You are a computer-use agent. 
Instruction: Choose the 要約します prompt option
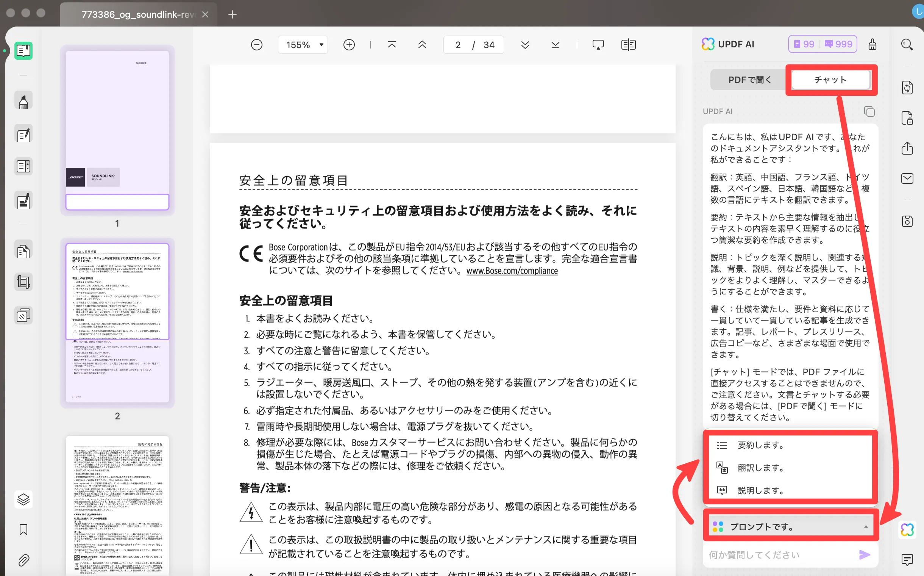[790, 445]
